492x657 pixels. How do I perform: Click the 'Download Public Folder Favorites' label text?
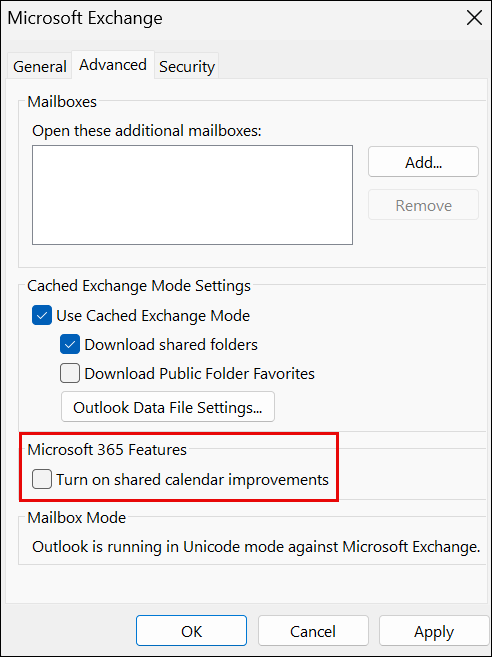click(x=199, y=373)
